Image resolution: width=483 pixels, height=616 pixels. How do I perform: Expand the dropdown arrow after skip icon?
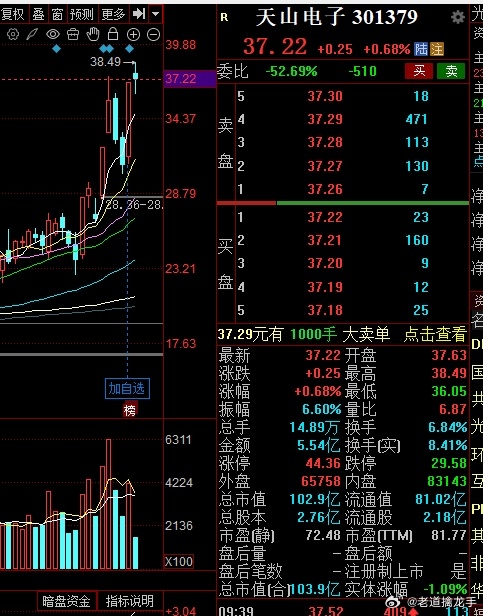point(156,15)
